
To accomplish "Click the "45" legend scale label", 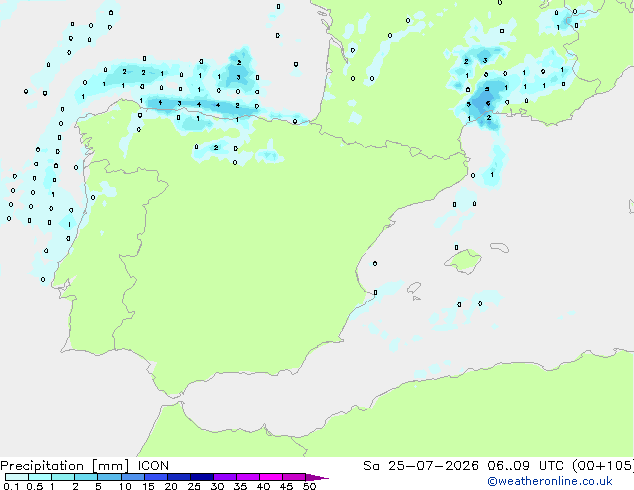I will click(286, 486).
